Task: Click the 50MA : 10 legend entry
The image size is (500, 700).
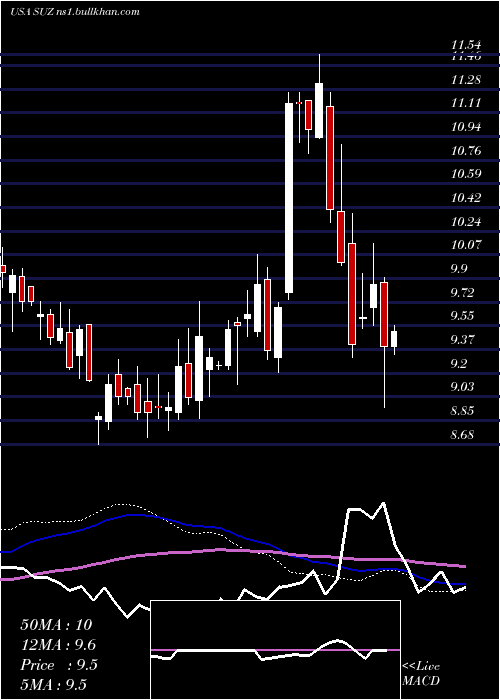Action: (56, 625)
